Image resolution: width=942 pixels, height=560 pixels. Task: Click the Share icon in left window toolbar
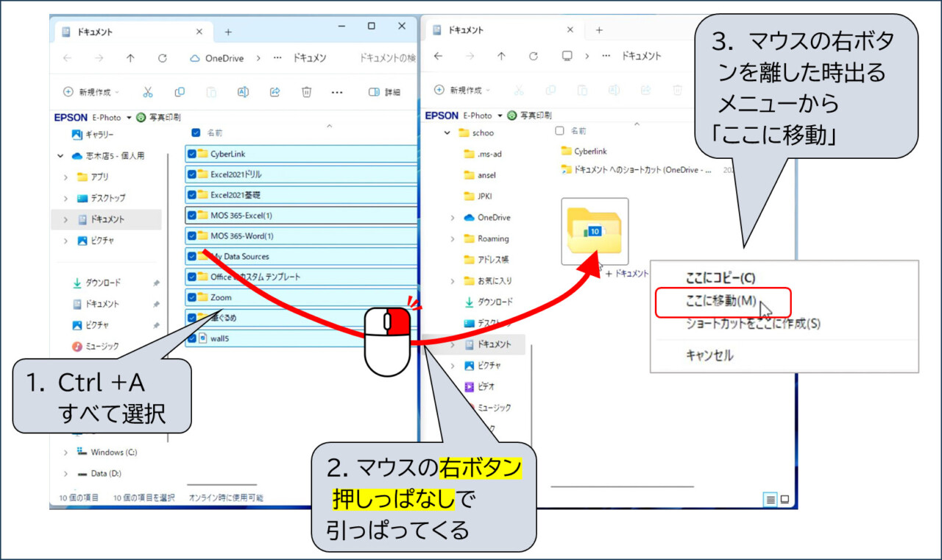point(275,92)
